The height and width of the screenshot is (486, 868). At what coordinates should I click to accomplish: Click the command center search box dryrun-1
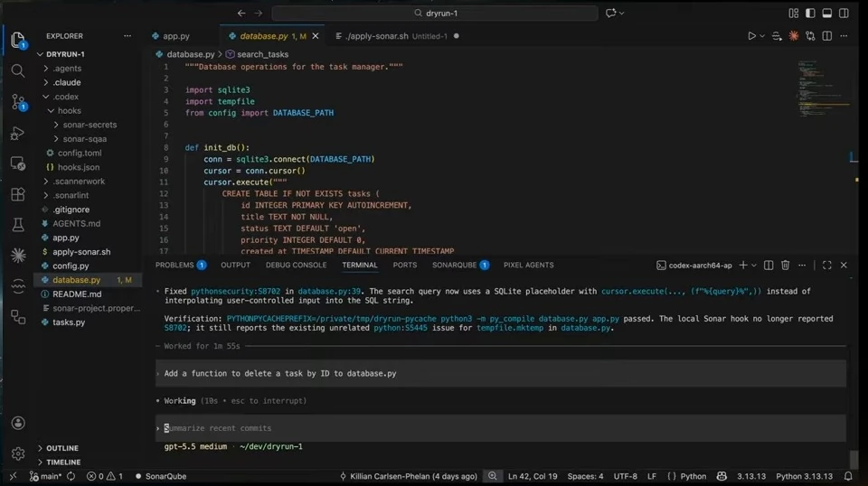tap(435, 13)
